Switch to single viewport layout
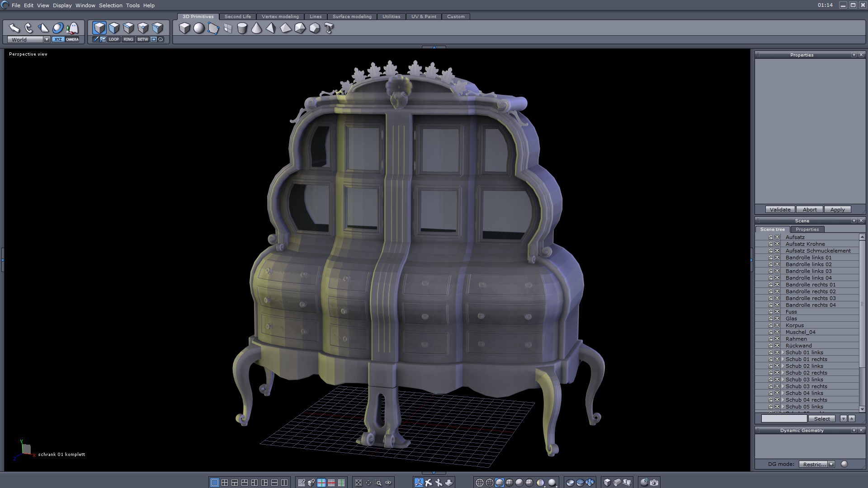This screenshot has width=868, height=488. pyautogui.click(x=215, y=483)
